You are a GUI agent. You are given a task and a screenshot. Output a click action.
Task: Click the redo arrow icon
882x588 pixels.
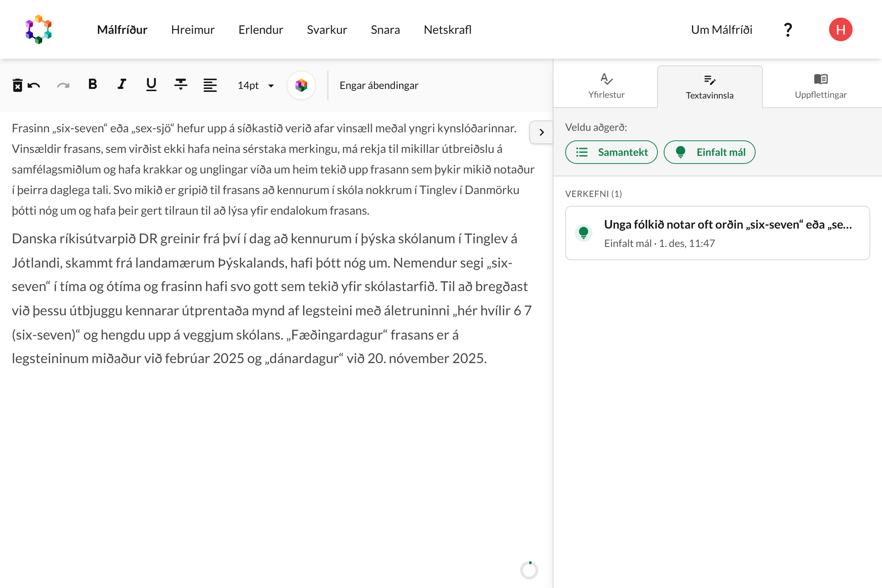click(63, 86)
